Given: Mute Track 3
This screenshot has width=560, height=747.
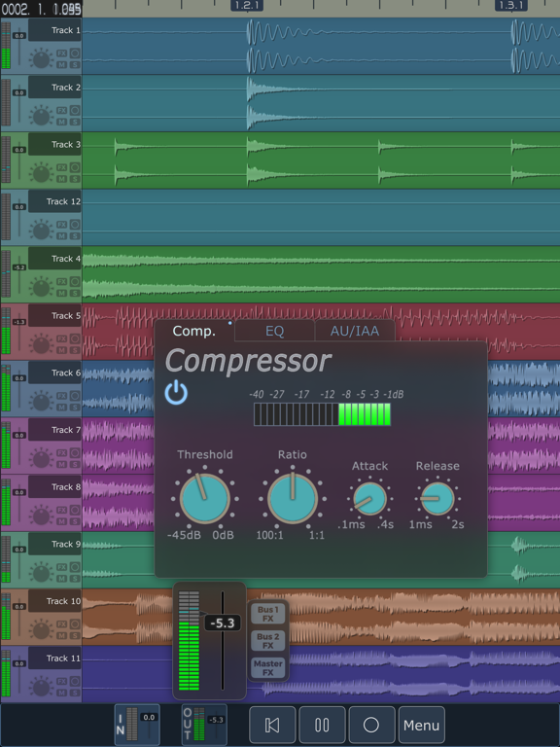Looking at the screenshot, I should click(62, 179).
